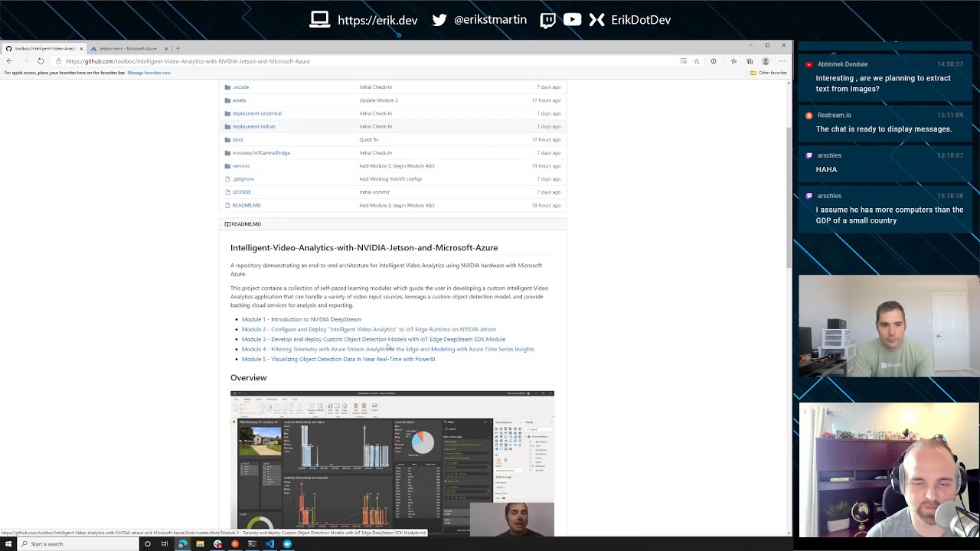980x551 pixels.
Task: Click the browser profile avatar
Action: point(765,61)
